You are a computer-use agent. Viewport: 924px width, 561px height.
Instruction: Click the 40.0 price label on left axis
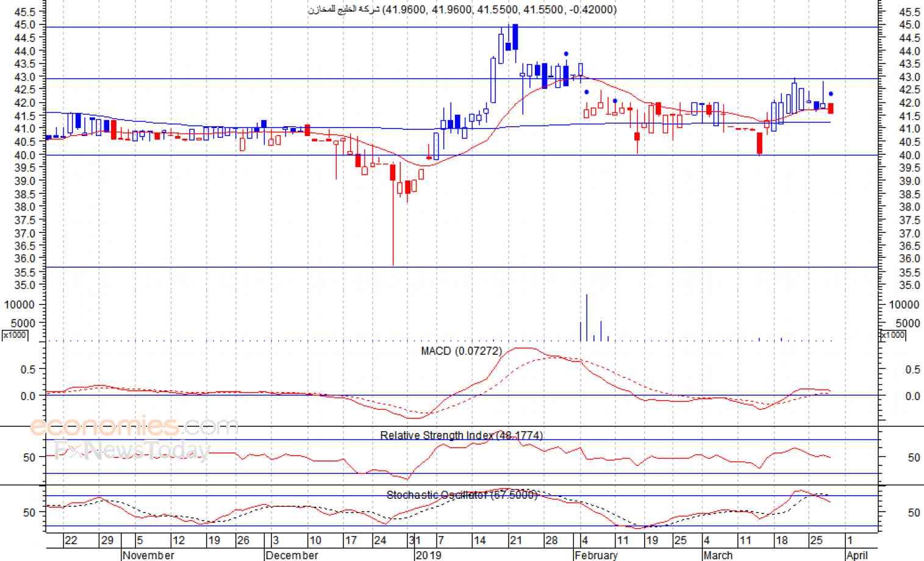(24, 155)
